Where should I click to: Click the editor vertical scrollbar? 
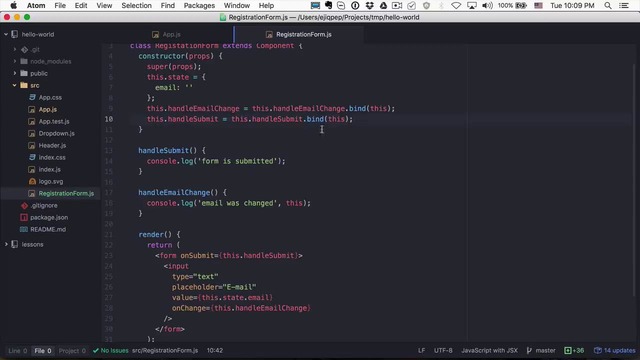coord(634,180)
